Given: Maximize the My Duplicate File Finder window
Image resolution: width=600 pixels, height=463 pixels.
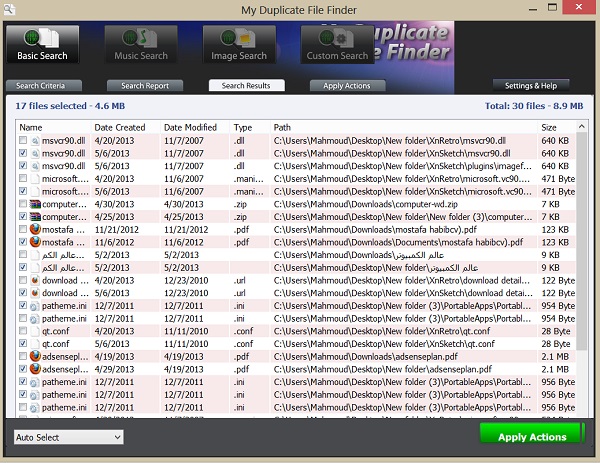Looking at the screenshot, I should [x=552, y=7].
